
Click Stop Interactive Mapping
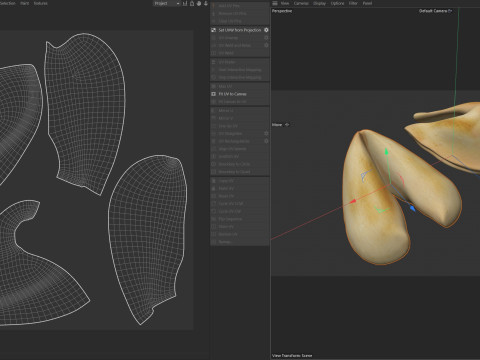tap(240, 77)
